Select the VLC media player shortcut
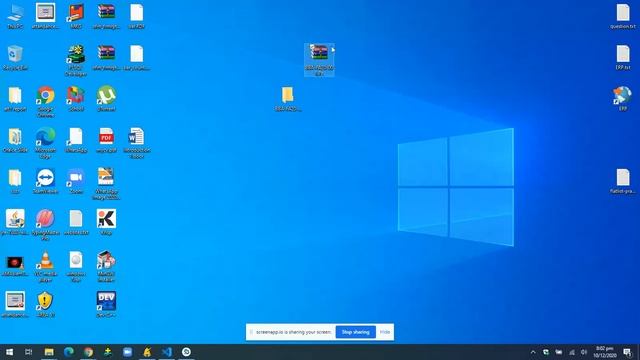This screenshot has width=640, height=360. [x=45, y=267]
